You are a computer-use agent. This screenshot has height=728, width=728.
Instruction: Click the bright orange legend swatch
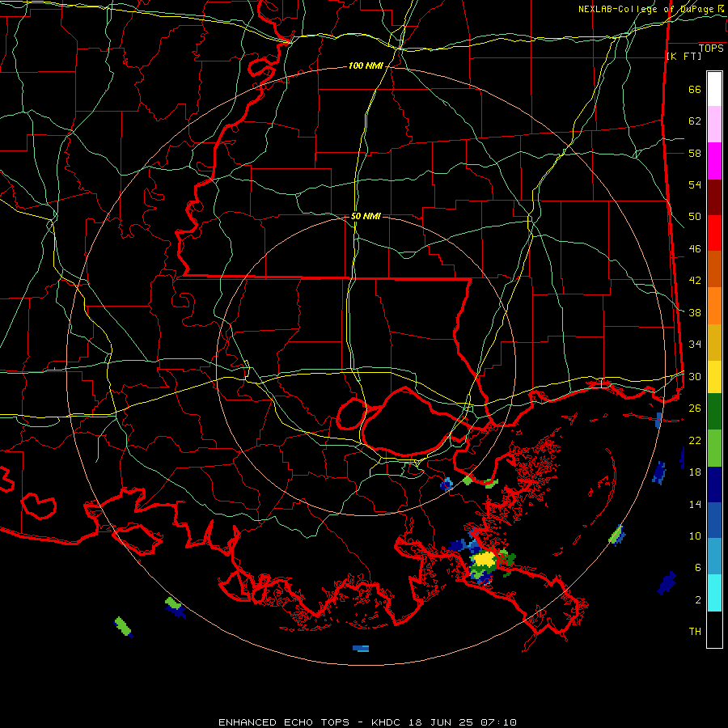714,306
